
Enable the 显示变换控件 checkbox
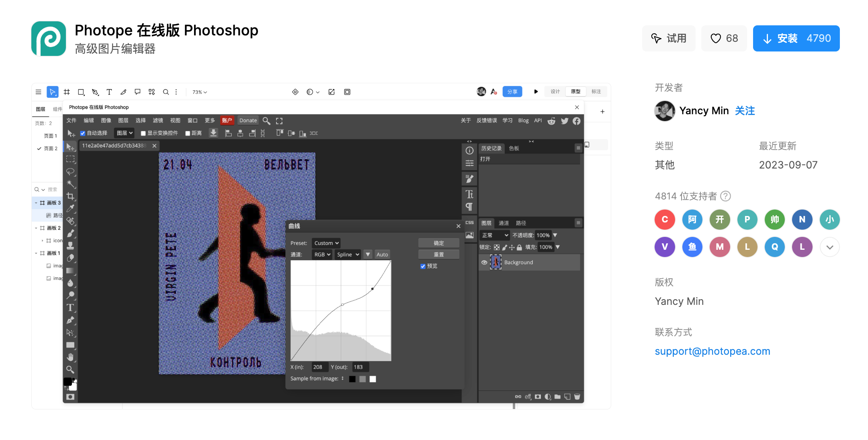pyautogui.click(x=143, y=133)
